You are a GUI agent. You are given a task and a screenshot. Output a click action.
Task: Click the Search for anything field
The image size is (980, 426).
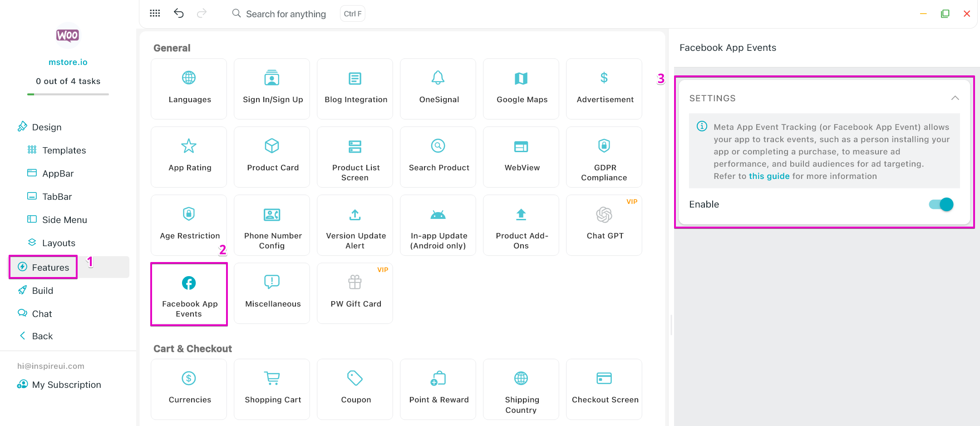(x=286, y=14)
